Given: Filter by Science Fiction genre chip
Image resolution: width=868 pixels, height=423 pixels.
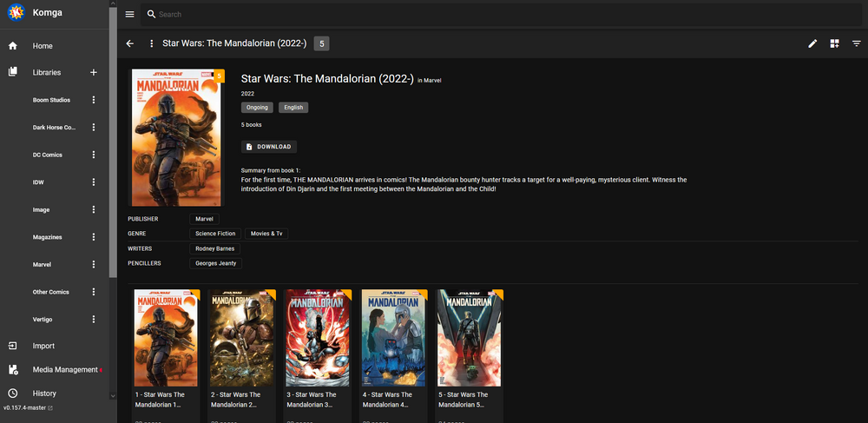Looking at the screenshot, I should click(215, 234).
